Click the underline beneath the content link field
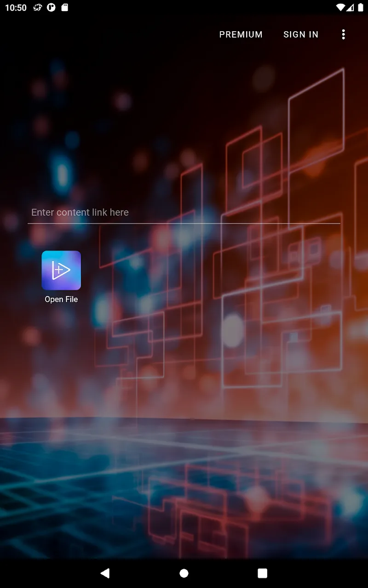Image resolution: width=368 pixels, height=588 pixels. click(184, 223)
